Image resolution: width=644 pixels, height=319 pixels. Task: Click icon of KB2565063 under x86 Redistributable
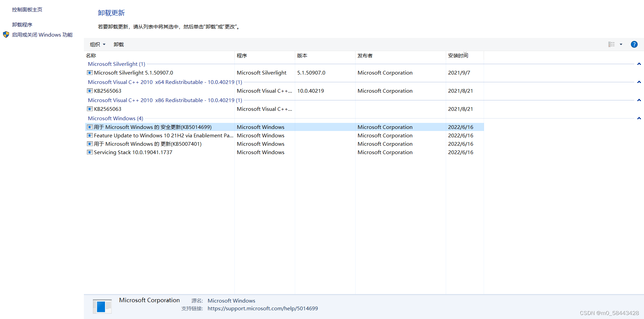click(x=90, y=109)
